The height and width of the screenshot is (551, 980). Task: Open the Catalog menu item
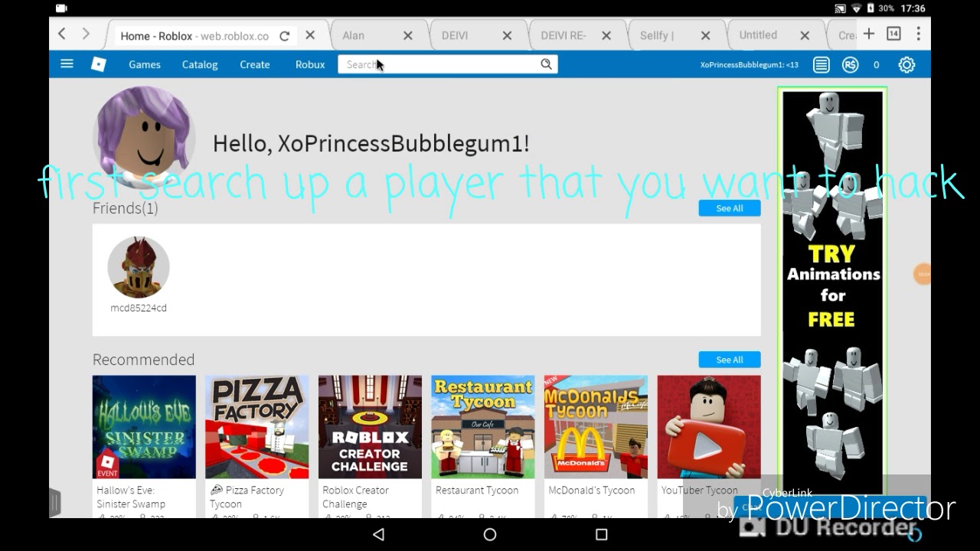(200, 65)
